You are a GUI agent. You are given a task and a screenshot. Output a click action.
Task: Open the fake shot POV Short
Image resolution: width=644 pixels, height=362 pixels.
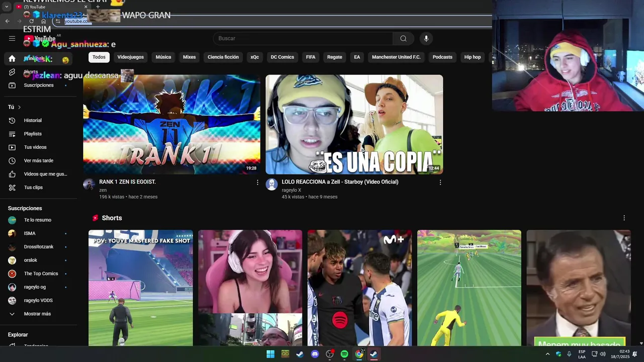(x=141, y=288)
